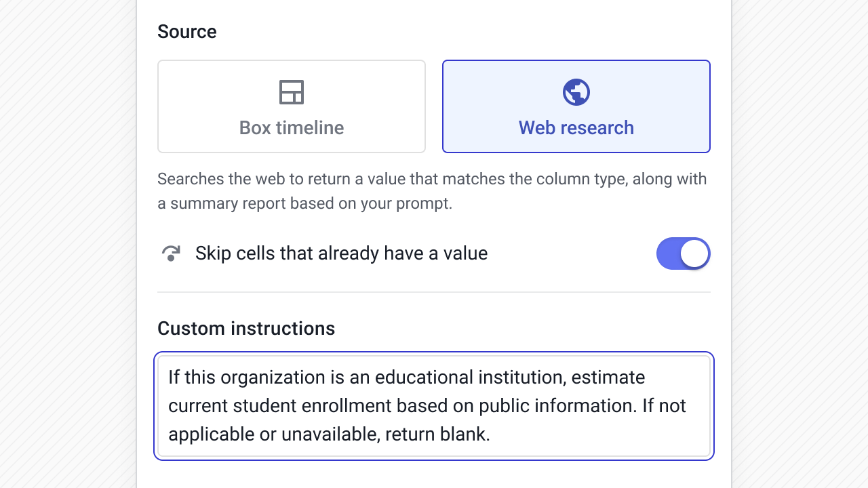Click the 'Skip cells that already have a value' label

(341, 253)
